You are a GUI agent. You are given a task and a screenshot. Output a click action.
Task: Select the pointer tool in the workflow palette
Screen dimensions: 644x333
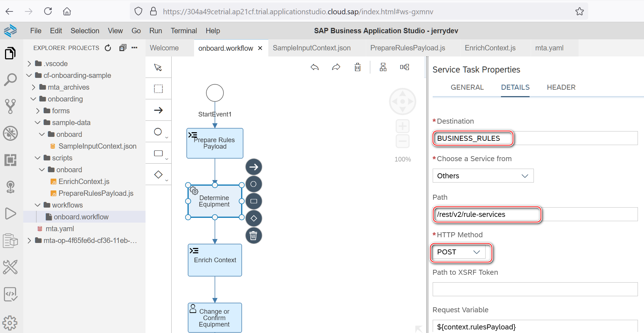point(158,67)
